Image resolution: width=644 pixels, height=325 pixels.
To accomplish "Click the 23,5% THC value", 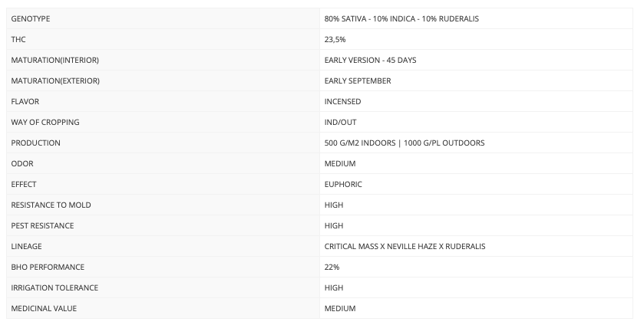I will 335,39.
